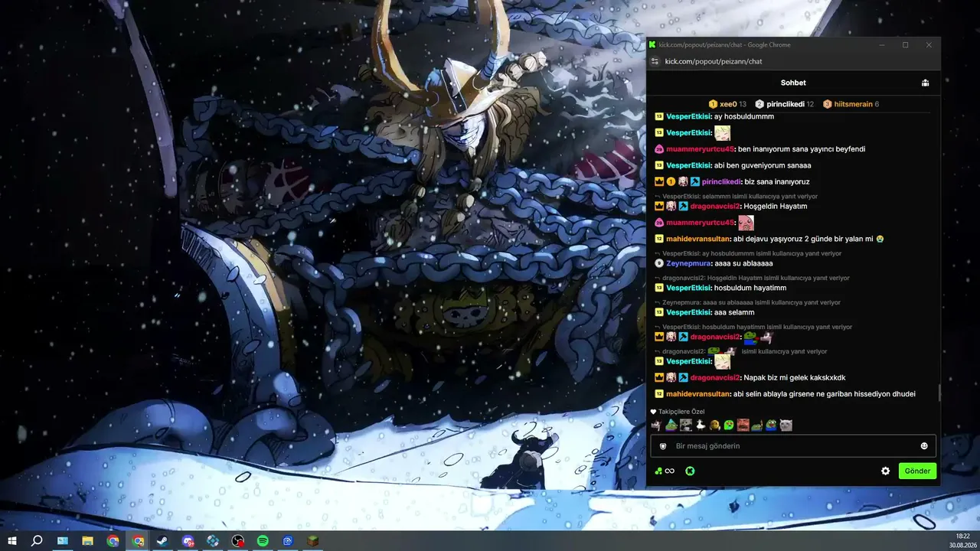Screen dimensions: 980x551
Task: Insert the lying-down Pepe emote
Action: pos(757,425)
